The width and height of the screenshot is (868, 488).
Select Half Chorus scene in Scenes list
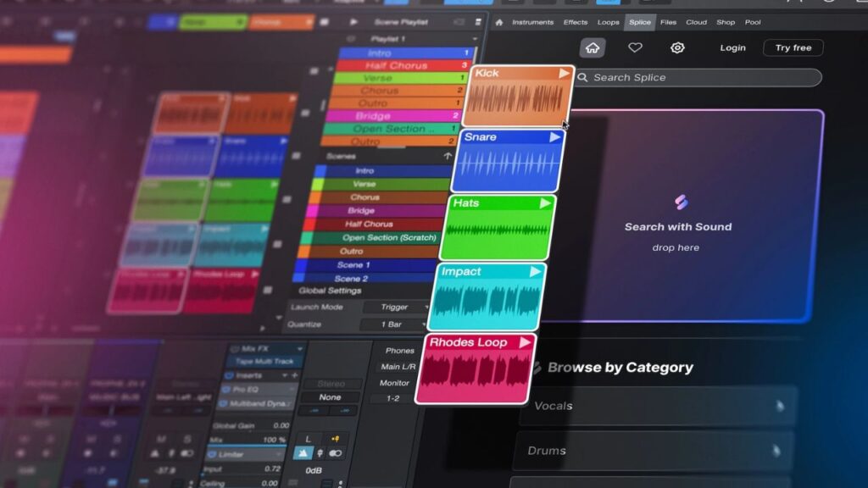click(376, 224)
